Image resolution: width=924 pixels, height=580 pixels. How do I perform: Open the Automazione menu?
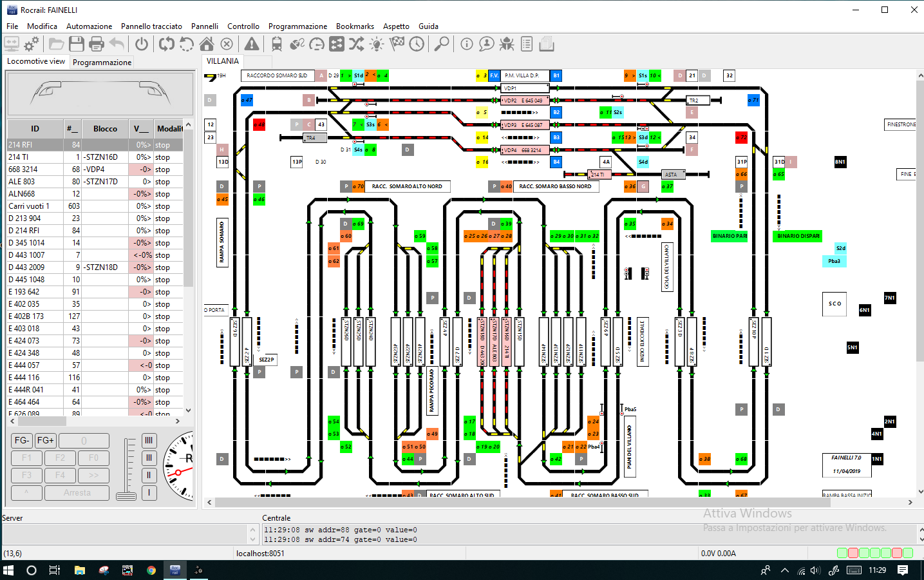click(x=89, y=26)
